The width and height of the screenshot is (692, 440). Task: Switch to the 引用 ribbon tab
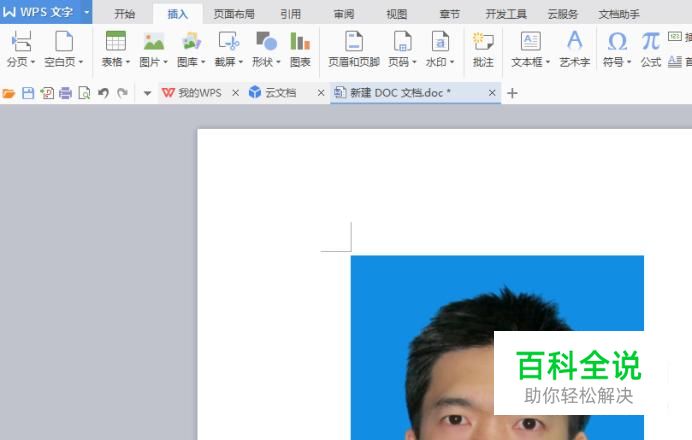point(290,14)
